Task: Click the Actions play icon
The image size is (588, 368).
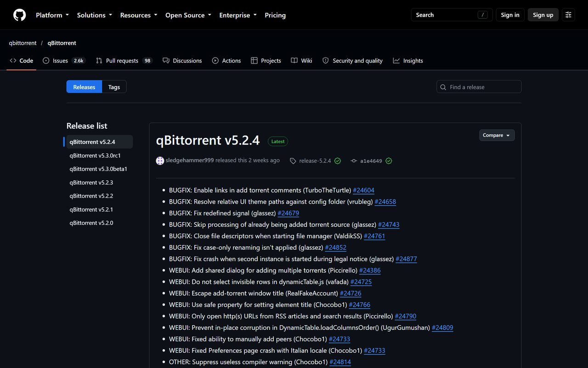Action: [215, 61]
